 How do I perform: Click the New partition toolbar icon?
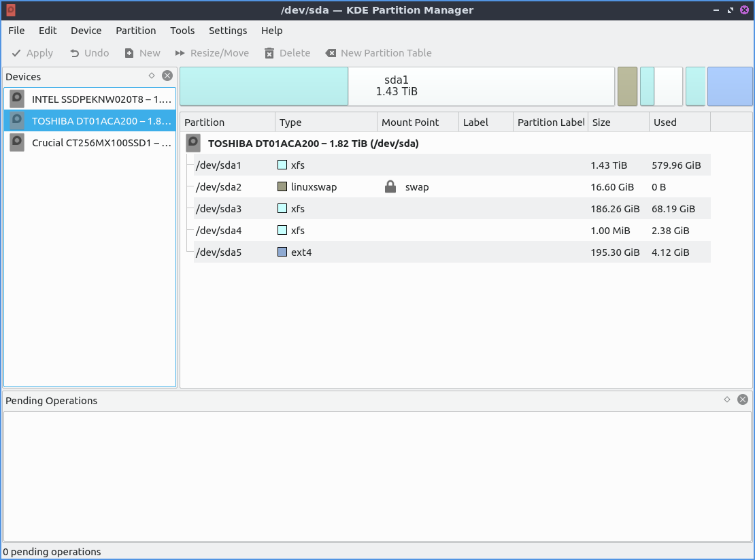click(129, 53)
